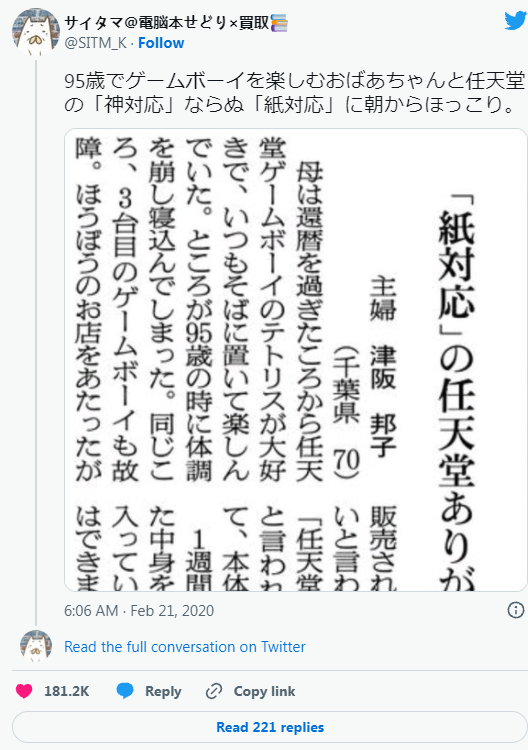Click the tweet text about 95歳でゲームボーイ

click(294, 93)
